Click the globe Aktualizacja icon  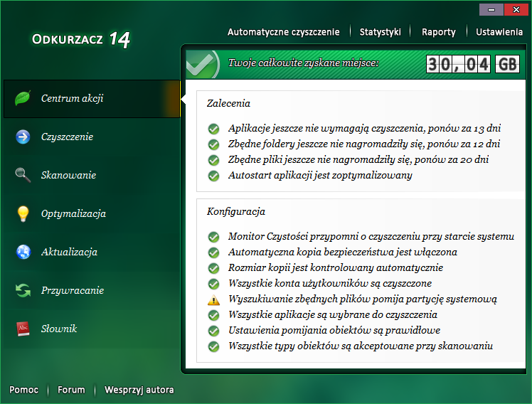coord(23,252)
